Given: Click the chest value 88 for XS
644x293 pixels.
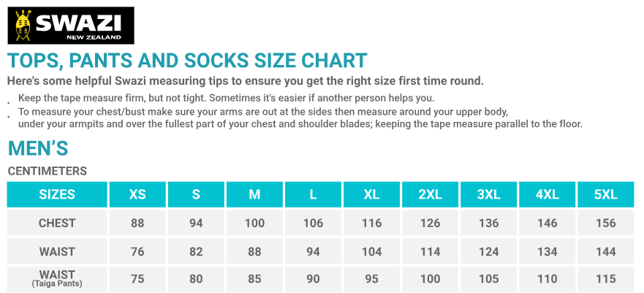Looking at the screenshot, I should pos(137,223).
